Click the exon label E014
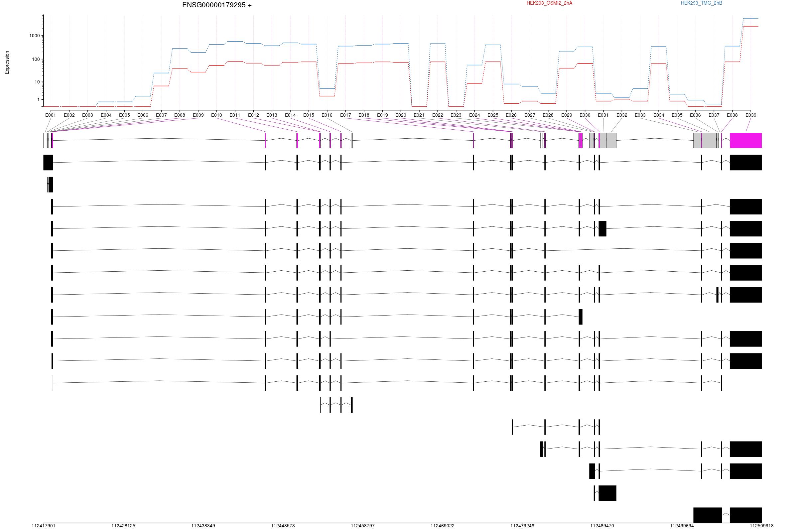The height and width of the screenshot is (532, 798). coord(290,115)
